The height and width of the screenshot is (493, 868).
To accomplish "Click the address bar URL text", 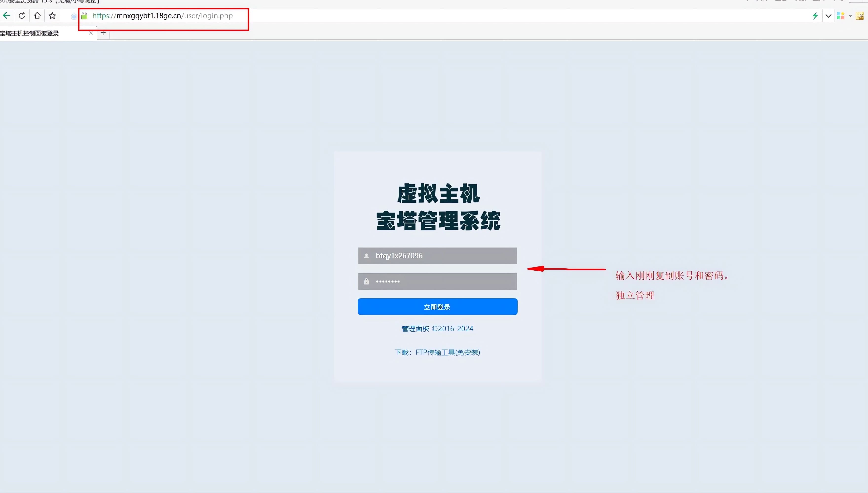I will click(x=162, y=16).
